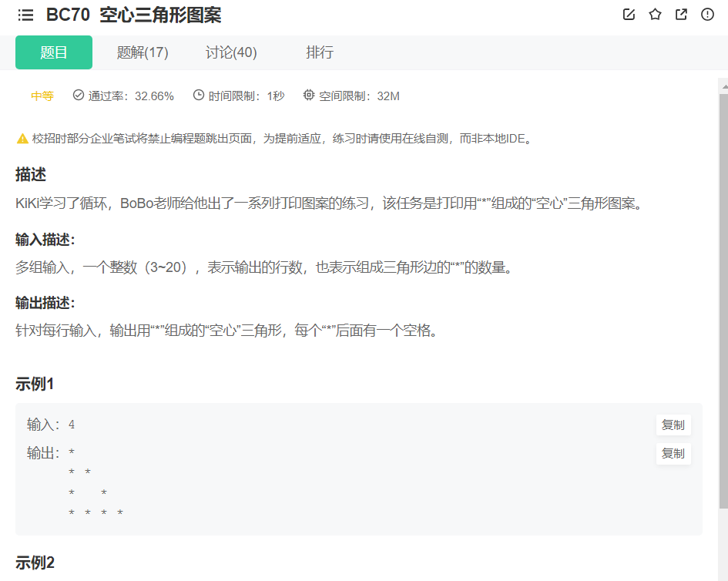Click the info exclamation circle icon
Image resolution: width=728 pixels, height=581 pixels.
[x=706, y=14]
